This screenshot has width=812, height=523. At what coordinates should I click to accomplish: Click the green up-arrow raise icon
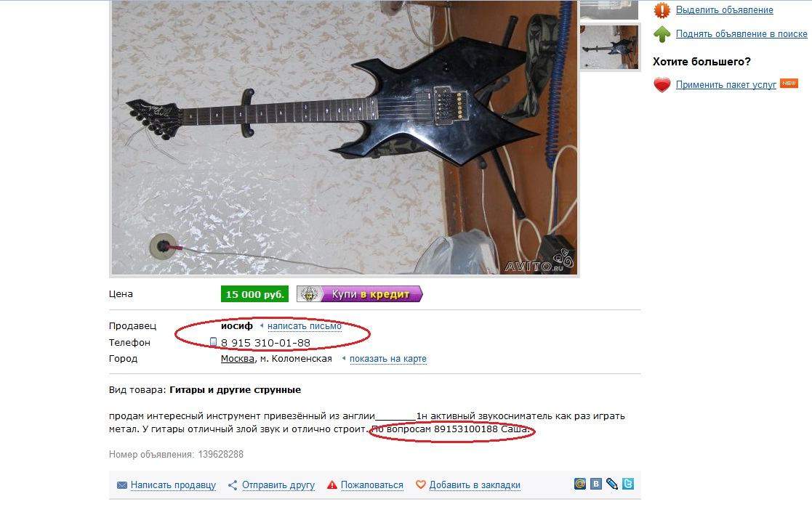pos(662,34)
